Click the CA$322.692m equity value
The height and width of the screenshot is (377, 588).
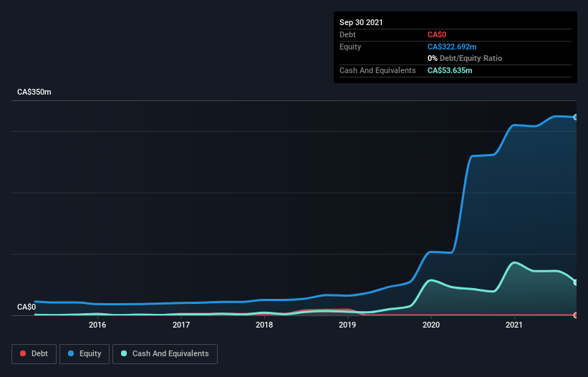[452, 47]
